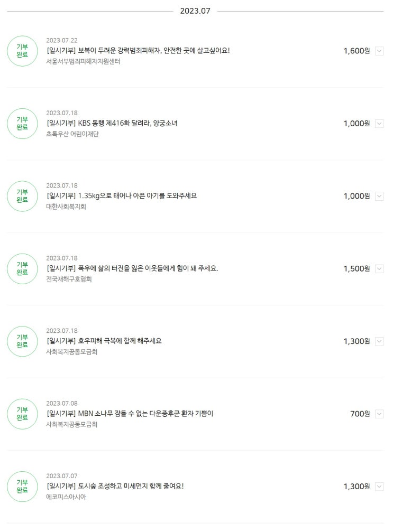393x532 pixels.
Task: Expand details of the 1,500원 donation
Action: coord(379,269)
